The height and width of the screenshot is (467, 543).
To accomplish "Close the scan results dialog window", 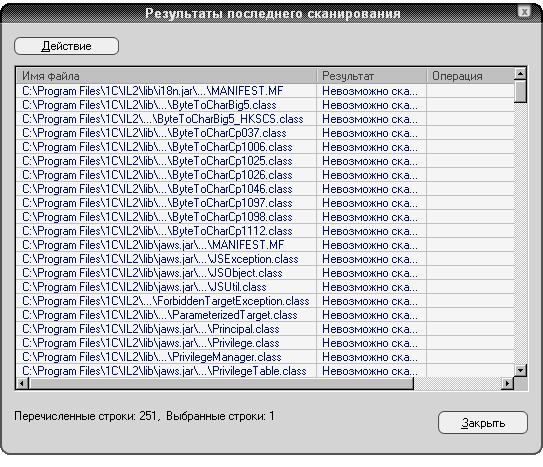I will pos(524,12).
